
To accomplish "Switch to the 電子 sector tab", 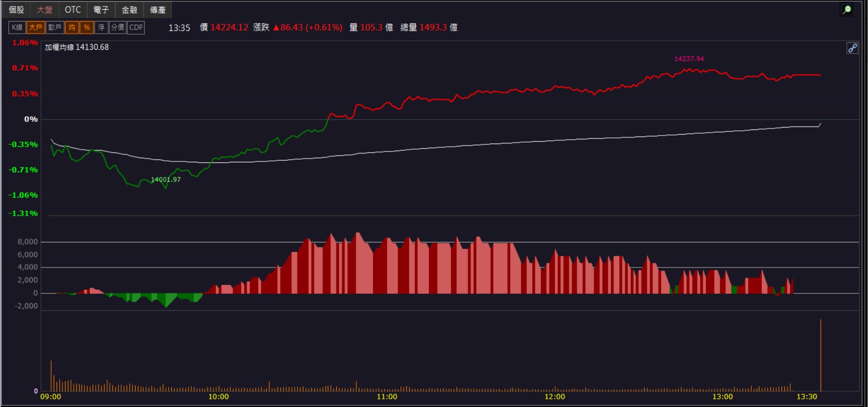I will tap(101, 9).
